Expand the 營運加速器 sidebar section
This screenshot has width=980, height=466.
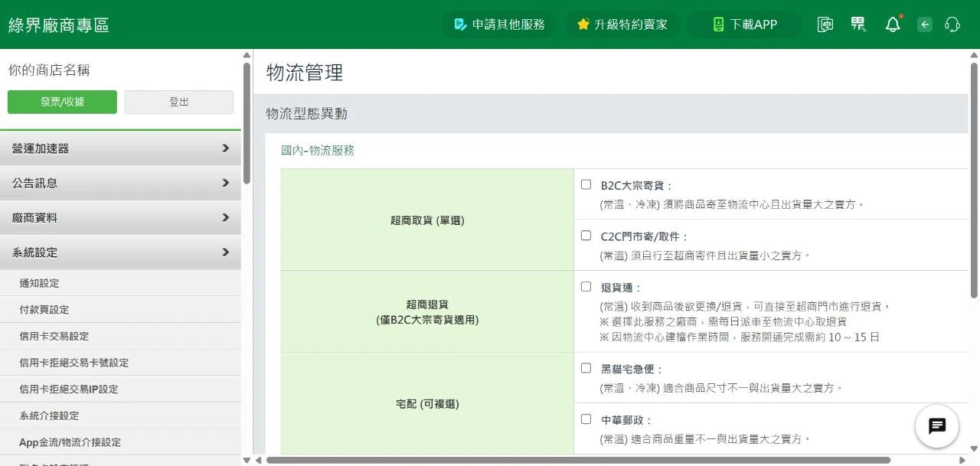pos(120,148)
